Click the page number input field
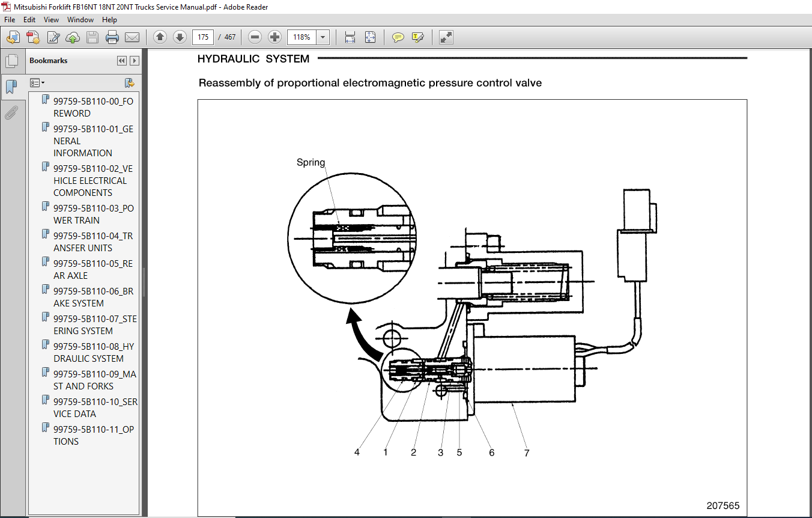812x518 pixels. coord(203,37)
